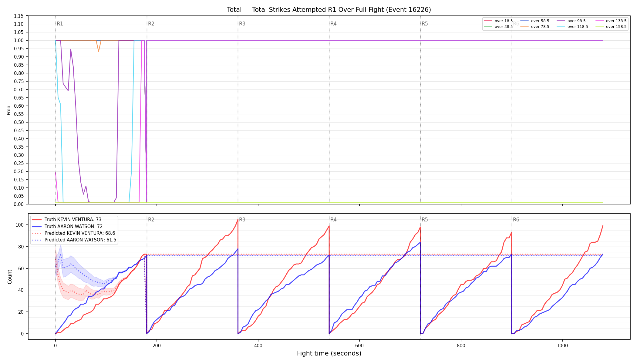Click the 20 tick on the Count axis

pyautogui.click(x=21, y=312)
